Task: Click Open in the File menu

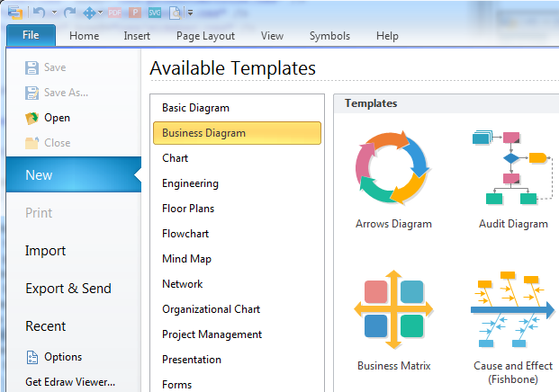Action: pyautogui.click(x=56, y=118)
